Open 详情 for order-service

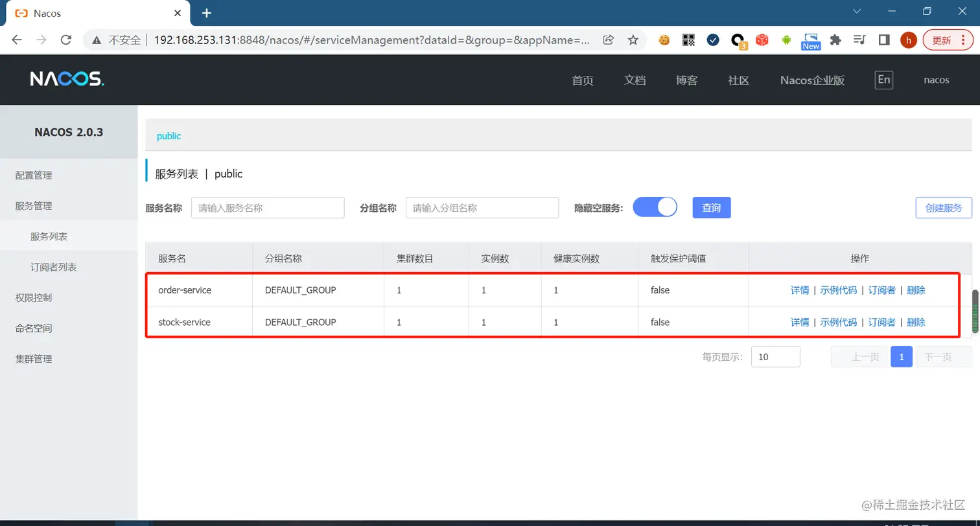click(800, 290)
